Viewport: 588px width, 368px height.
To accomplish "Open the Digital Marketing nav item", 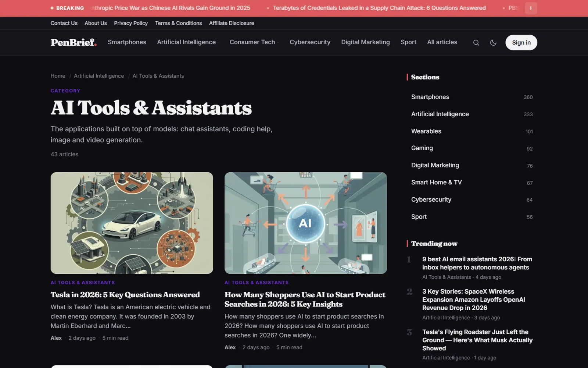I will (x=365, y=42).
